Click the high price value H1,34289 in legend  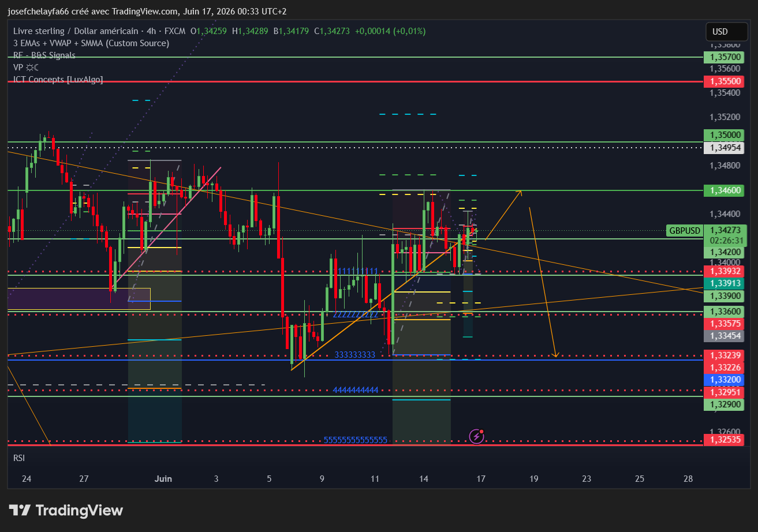[x=250, y=31]
